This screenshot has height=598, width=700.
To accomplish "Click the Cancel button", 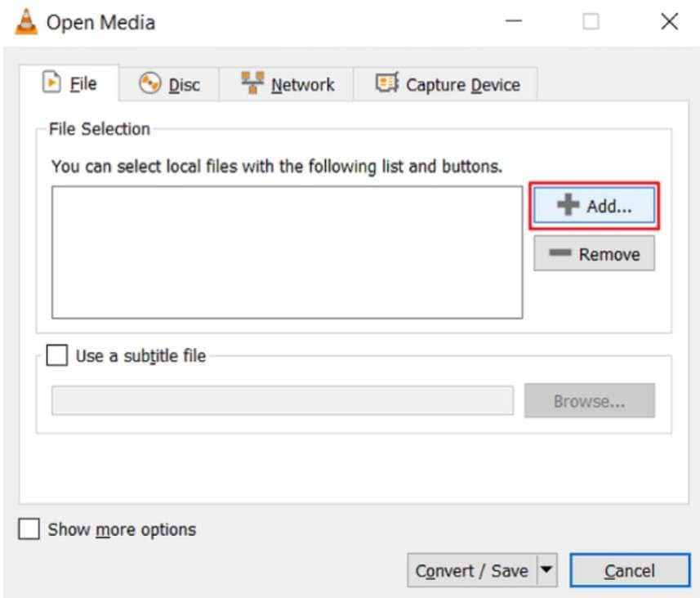I will click(x=630, y=570).
